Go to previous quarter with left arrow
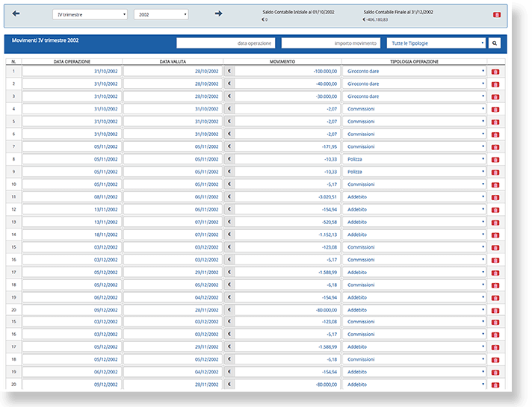This screenshot has width=532, height=407. 16,13
